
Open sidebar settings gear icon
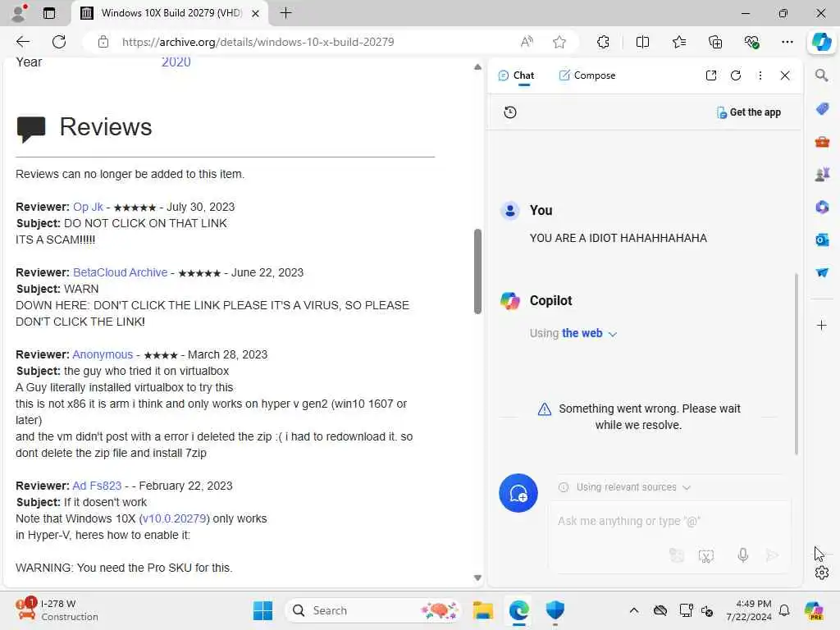pyautogui.click(x=822, y=573)
